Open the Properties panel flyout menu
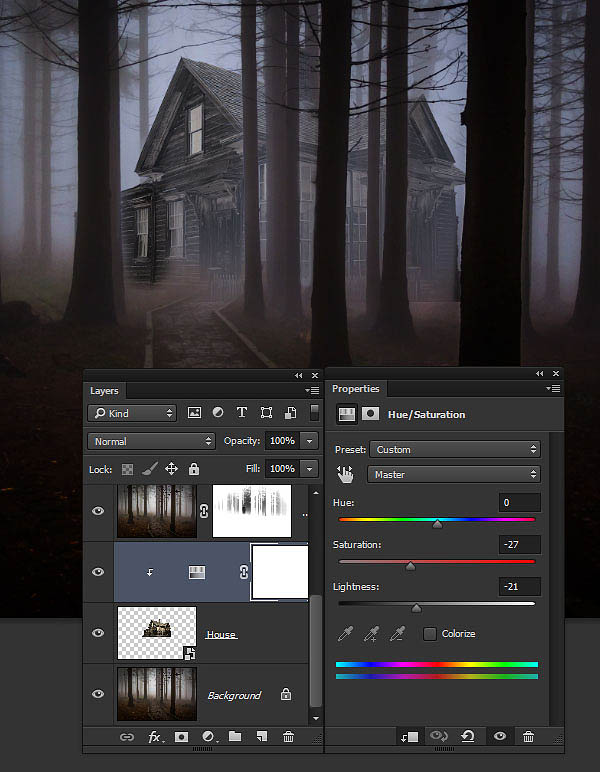Screen dimensions: 600x772 pos(553,388)
